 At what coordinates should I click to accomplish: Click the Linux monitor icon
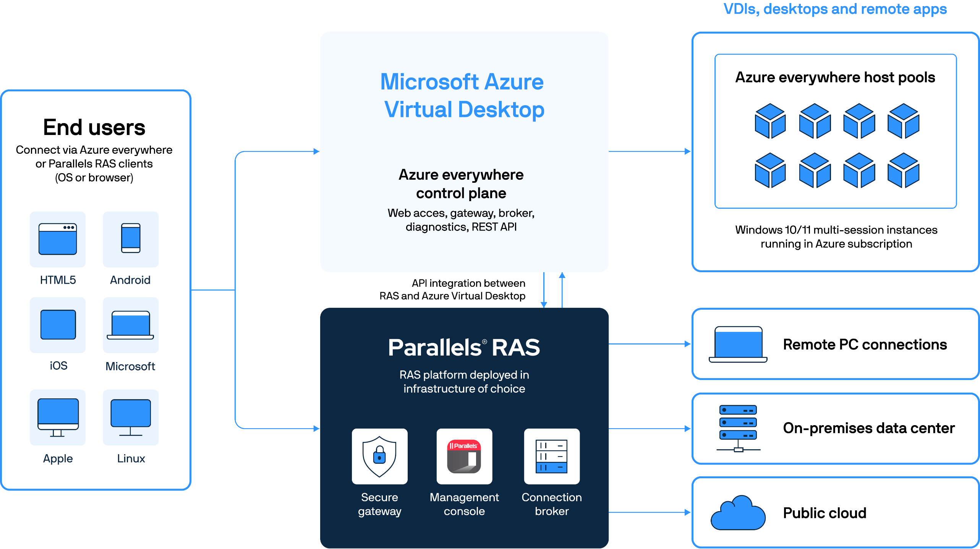131,417
